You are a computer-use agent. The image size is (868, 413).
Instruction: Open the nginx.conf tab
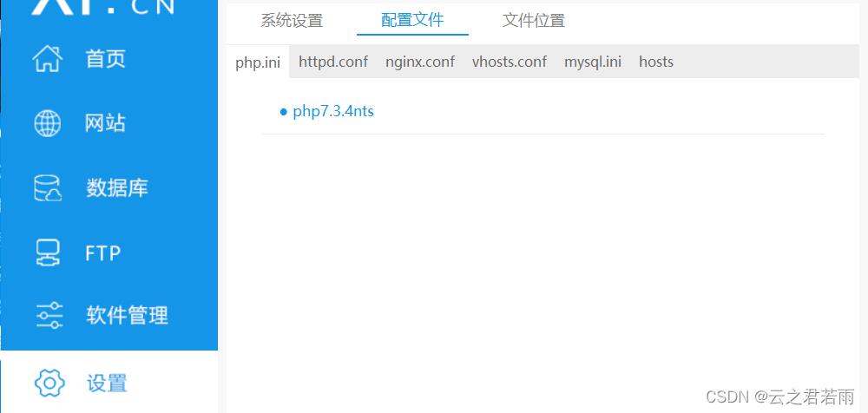click(420, 62)
